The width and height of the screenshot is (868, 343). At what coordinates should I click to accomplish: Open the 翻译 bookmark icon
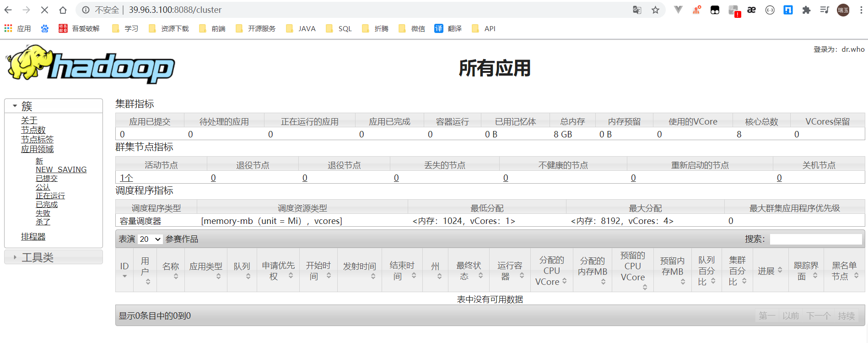pos(448,28)
